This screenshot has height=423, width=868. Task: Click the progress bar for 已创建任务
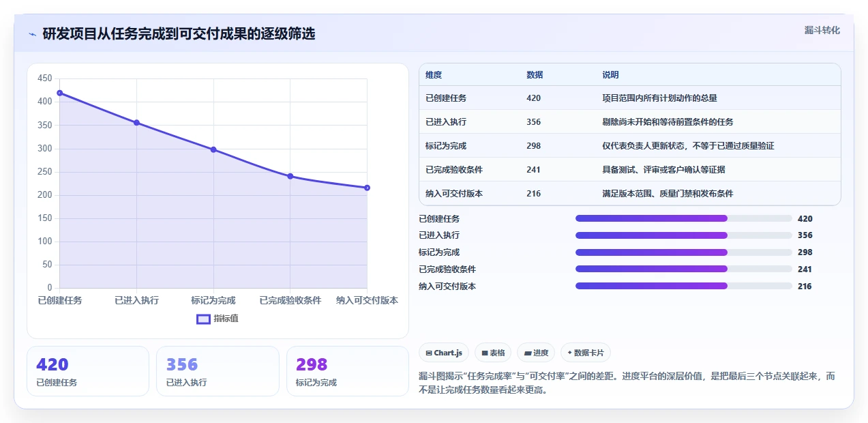(x=684, y=218)
